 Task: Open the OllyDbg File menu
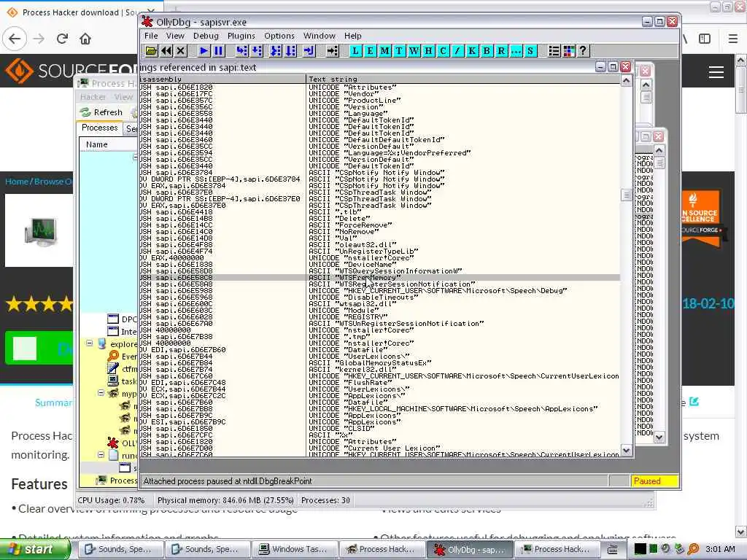(151, 36)
